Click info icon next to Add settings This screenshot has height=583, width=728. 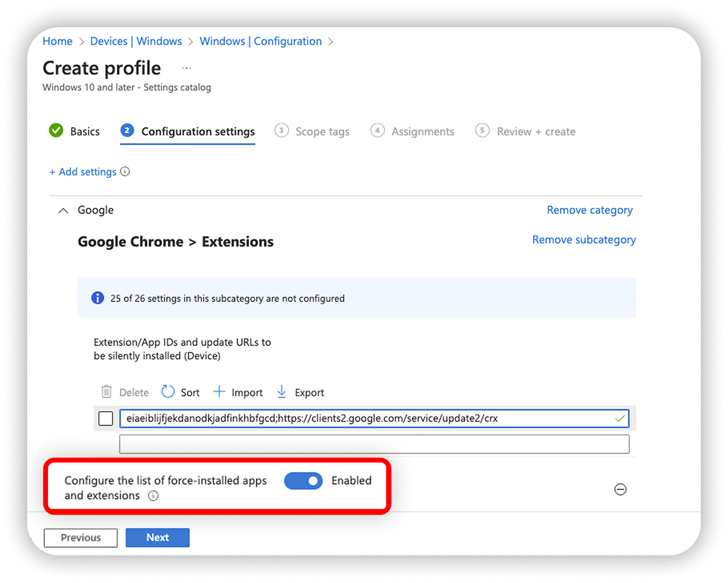click(125, 172)
